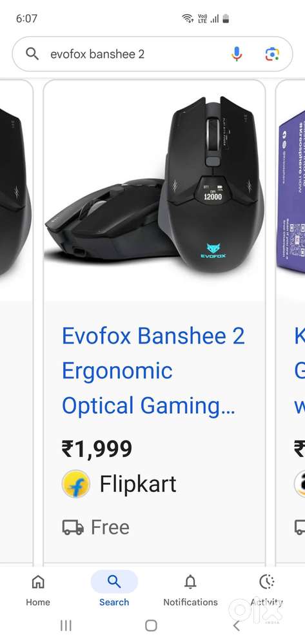This screenshot has width=305, height=644.
Task: Tap the purple box product card on right
Action: pos(291,320)
